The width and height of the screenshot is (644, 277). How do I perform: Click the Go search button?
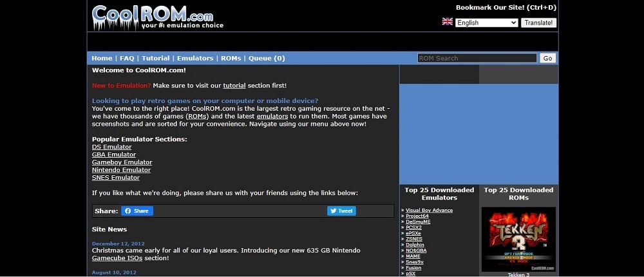coord(548,59)
